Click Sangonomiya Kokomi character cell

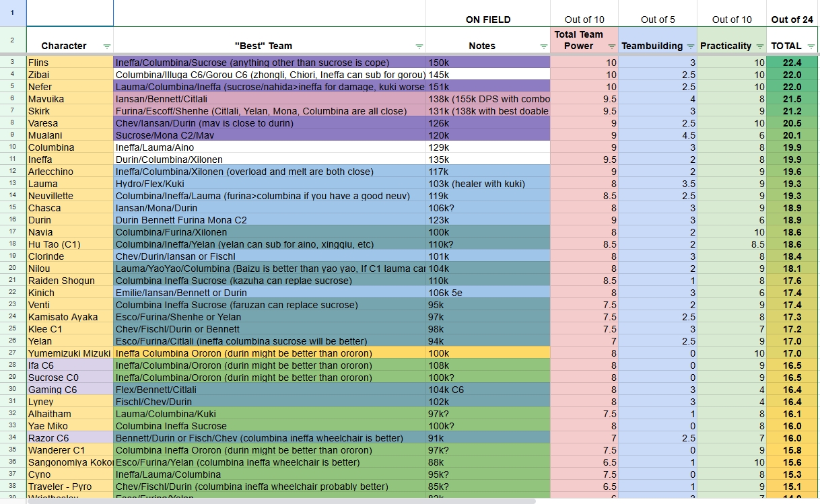70,462
